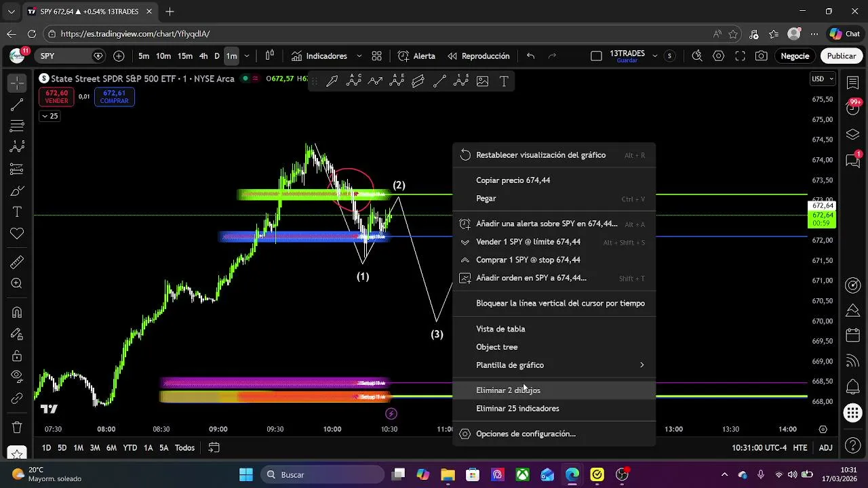Switch to the 4h timeframe
The height and width of the screenshot is (488, 868).
click(203, 56)
